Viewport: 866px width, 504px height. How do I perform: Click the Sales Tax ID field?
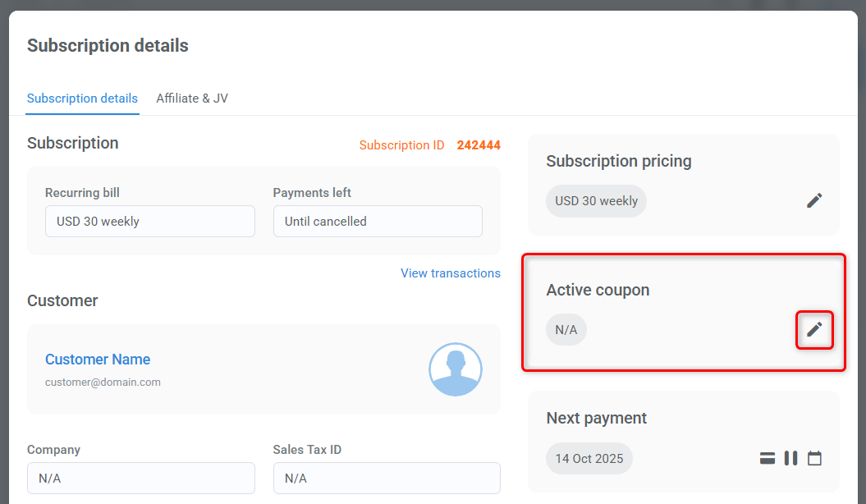pyautogui.click(x=387, y=478)
